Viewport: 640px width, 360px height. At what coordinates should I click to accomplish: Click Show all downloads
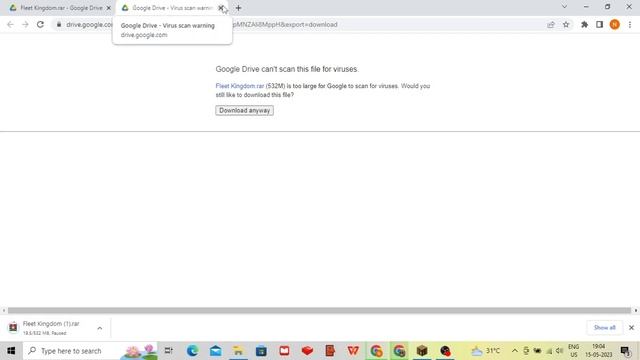click(604, 328)
